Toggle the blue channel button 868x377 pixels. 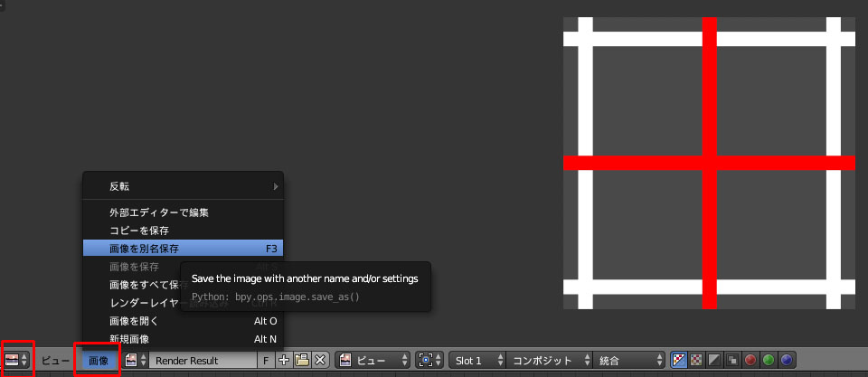click(787, 361)
